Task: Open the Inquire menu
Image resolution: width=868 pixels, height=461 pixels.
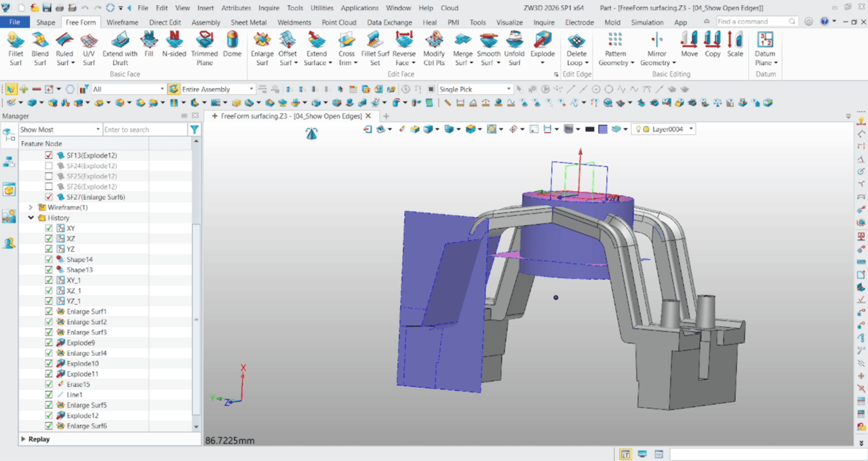Action: click(269, 8)
